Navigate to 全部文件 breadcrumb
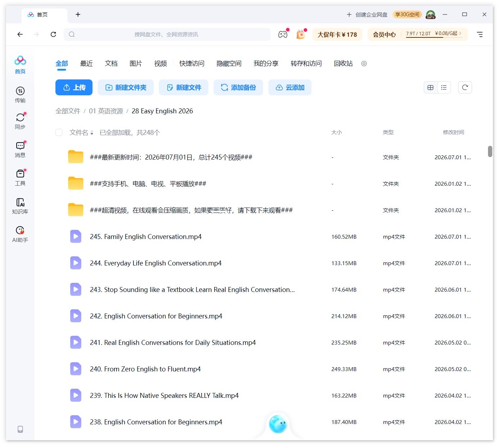 pos(68,111)
